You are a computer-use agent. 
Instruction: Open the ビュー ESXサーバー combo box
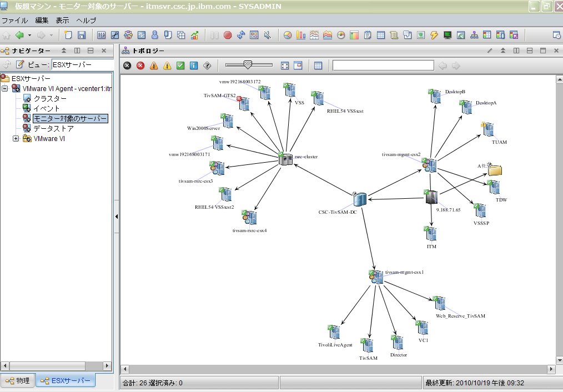tap(82, 64)
